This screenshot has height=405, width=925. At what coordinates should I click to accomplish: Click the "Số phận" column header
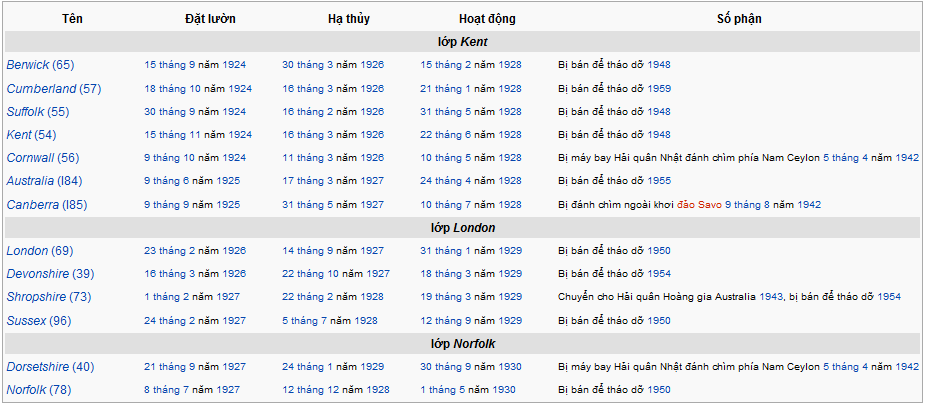[738, 19]
